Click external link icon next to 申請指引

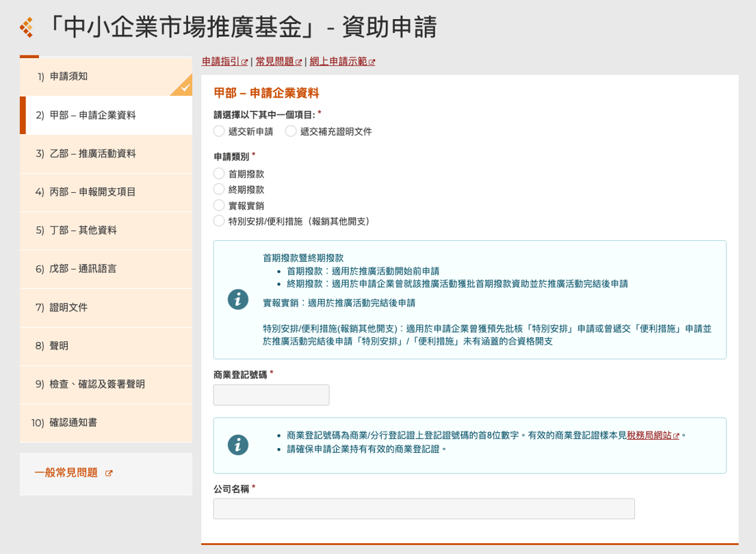pyautogui.click(x=245, y=62)
